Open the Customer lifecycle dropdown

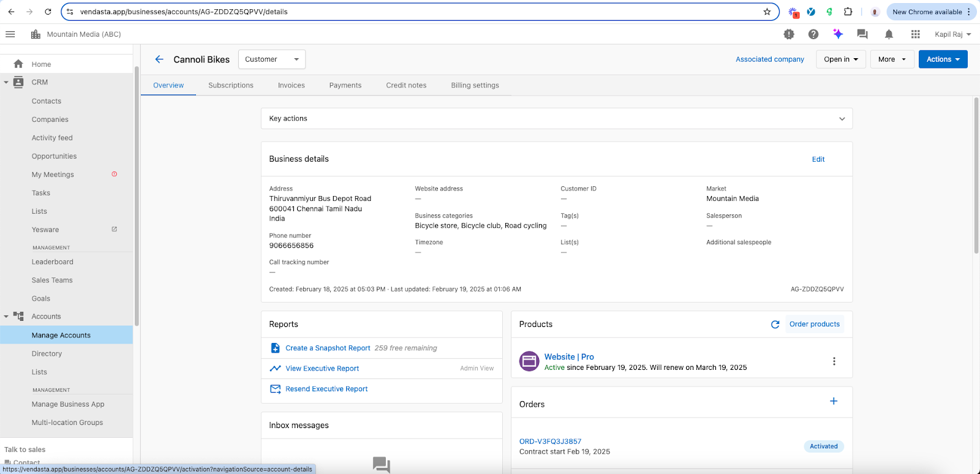point(272,59)
